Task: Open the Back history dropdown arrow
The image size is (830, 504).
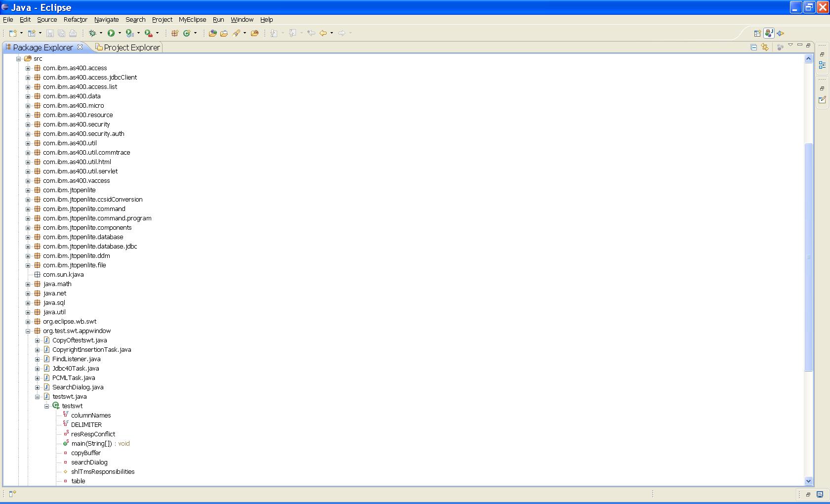Action: [332, 33]
